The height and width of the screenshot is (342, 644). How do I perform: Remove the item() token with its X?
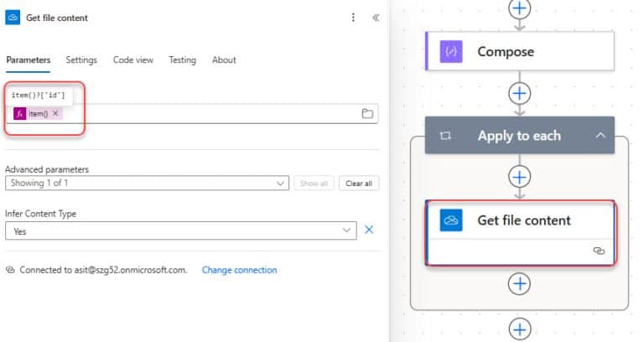(55, 113)
